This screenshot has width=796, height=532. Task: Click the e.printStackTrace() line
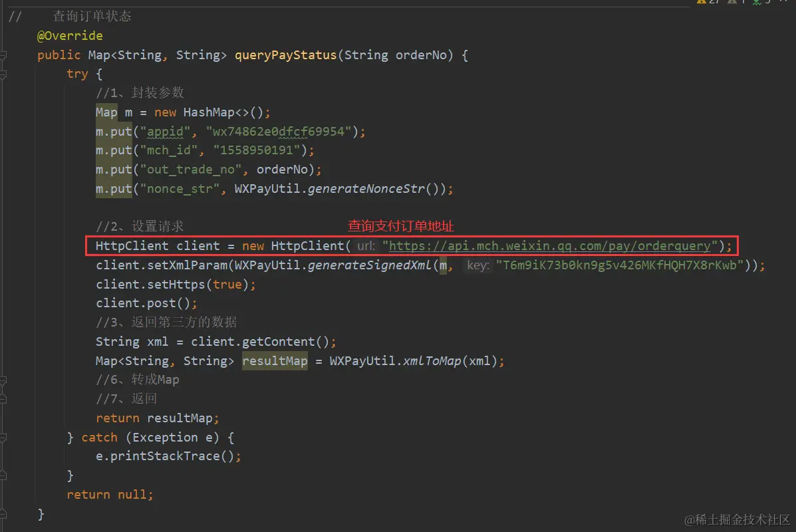click(168, 456)
